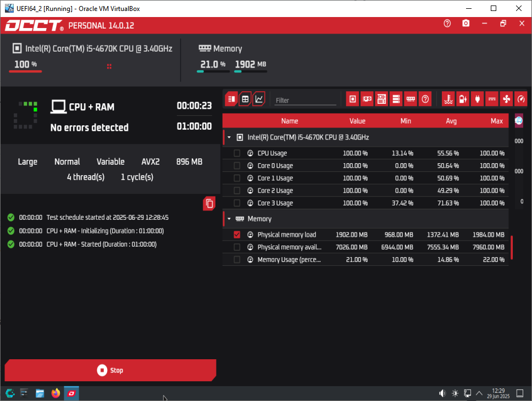
Task: Switch to the graph view icon
Action: pos(258,99)
